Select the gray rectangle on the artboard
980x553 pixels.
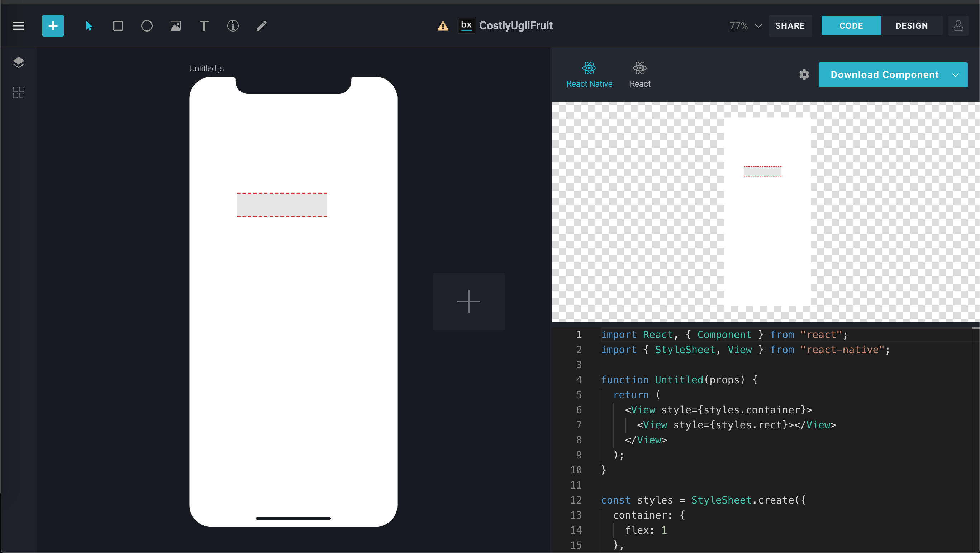pyautogui.click(x=282, y=205)
